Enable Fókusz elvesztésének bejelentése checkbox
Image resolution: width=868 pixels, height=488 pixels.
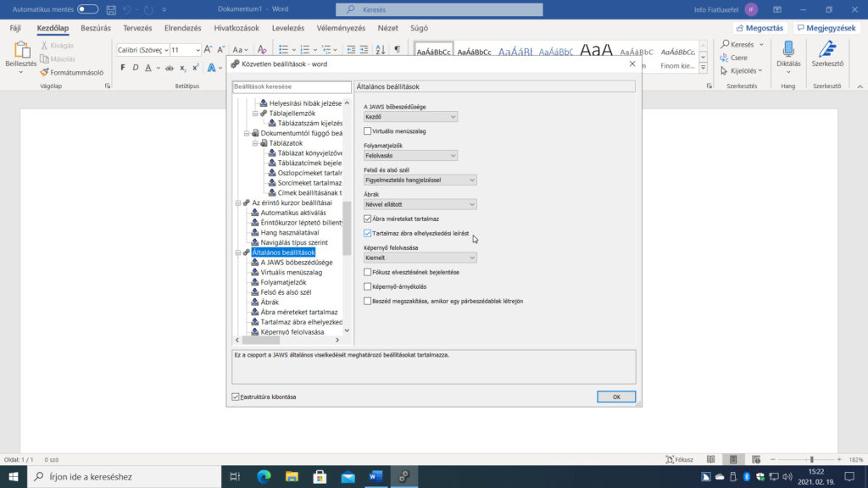tap(368, 272)
